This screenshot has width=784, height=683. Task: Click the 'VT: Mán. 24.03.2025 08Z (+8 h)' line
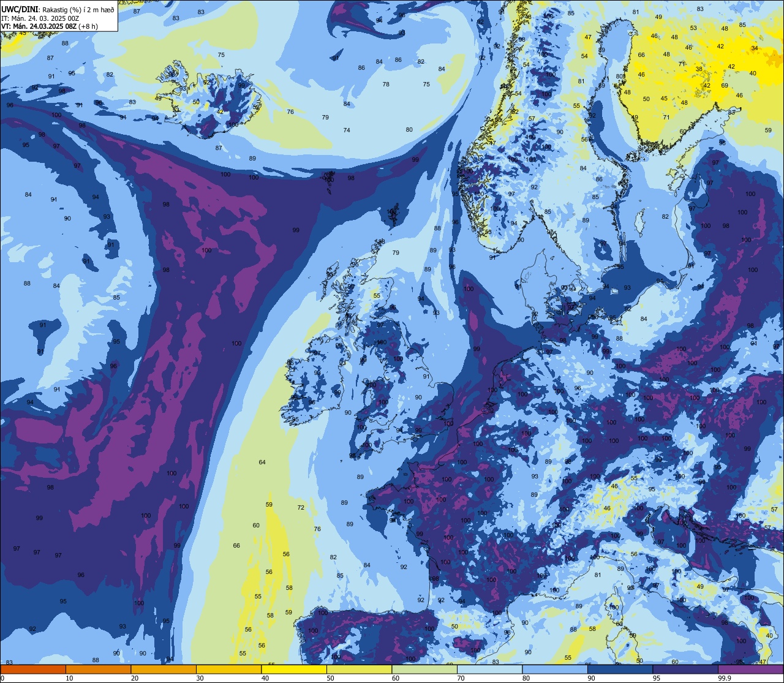click(x=50, y=26)
